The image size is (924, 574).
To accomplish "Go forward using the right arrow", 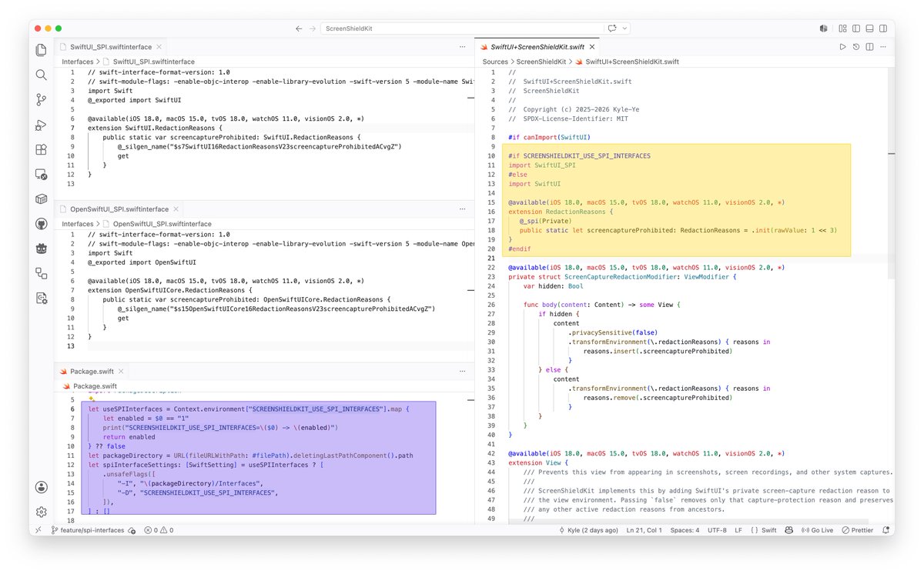I will click(x=313, y=28).
